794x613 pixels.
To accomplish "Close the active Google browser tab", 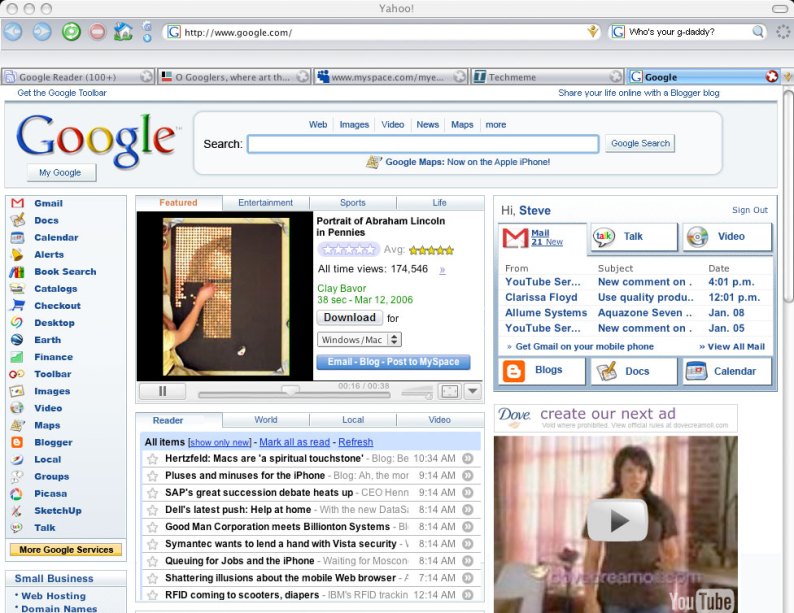I will click(x=772, y=76).
